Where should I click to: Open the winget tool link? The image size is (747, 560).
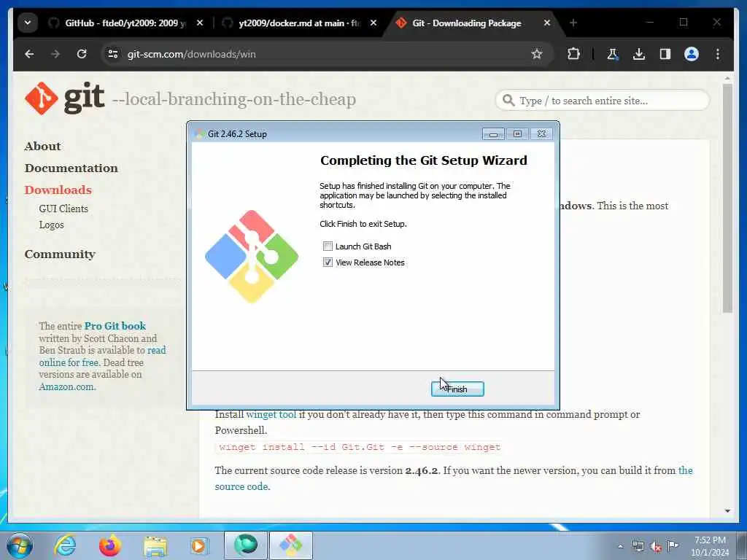pyautogui.click(x=271, y=414)
